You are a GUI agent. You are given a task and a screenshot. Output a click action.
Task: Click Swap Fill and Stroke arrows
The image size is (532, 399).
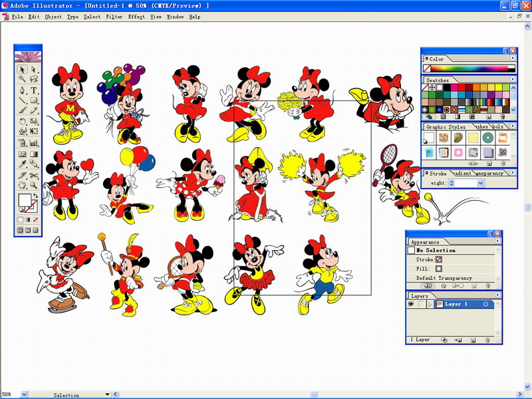[x=35, y=196]
